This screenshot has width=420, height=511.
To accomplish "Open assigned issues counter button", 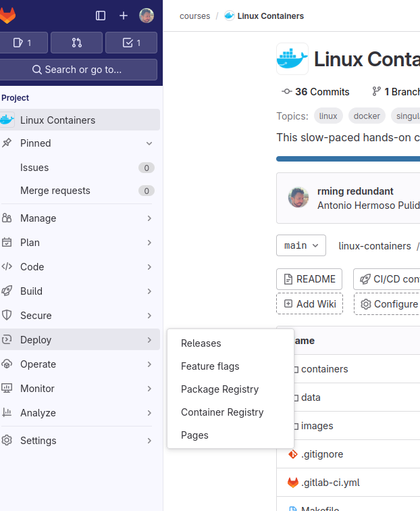I will click(x=23, y=43).
